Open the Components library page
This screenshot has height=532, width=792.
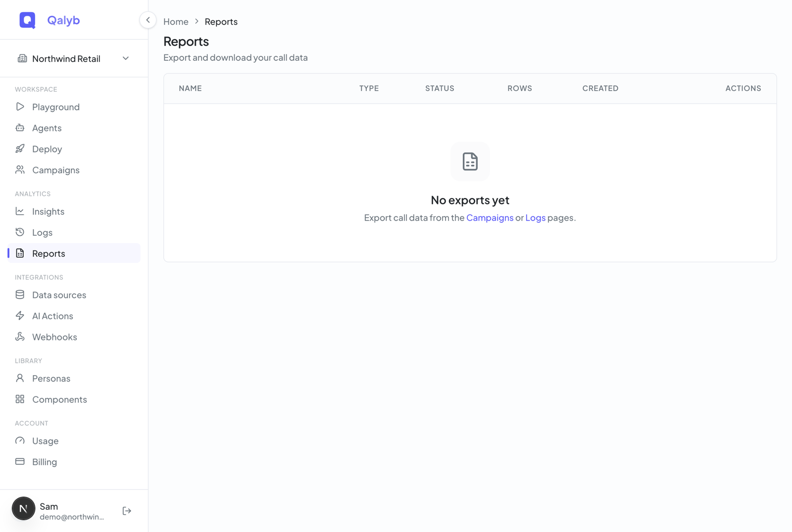[x=74, y=399]
